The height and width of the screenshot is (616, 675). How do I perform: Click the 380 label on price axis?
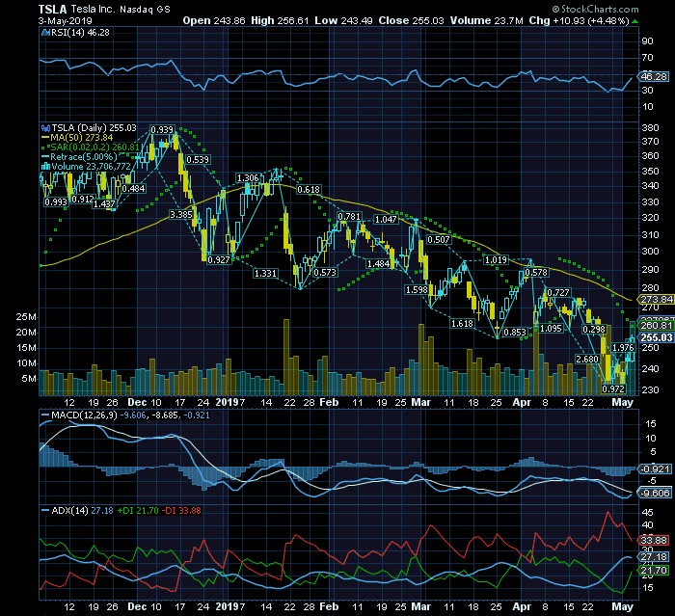tap(650, 128)
